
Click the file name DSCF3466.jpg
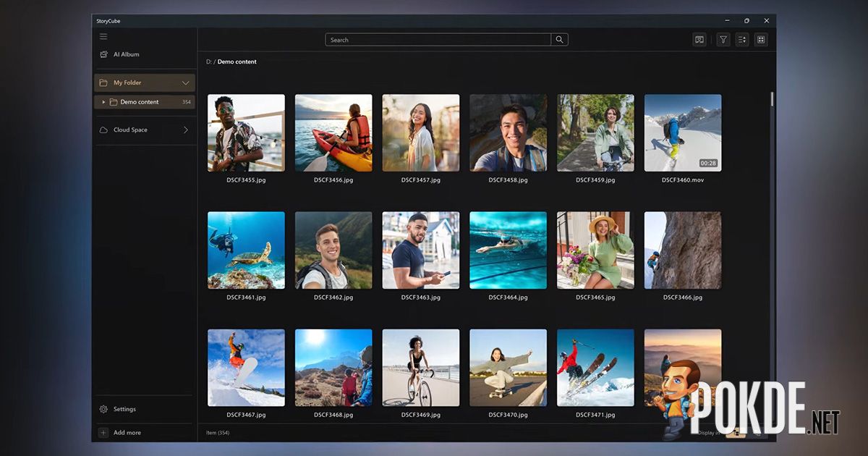(x=683, y=297)
